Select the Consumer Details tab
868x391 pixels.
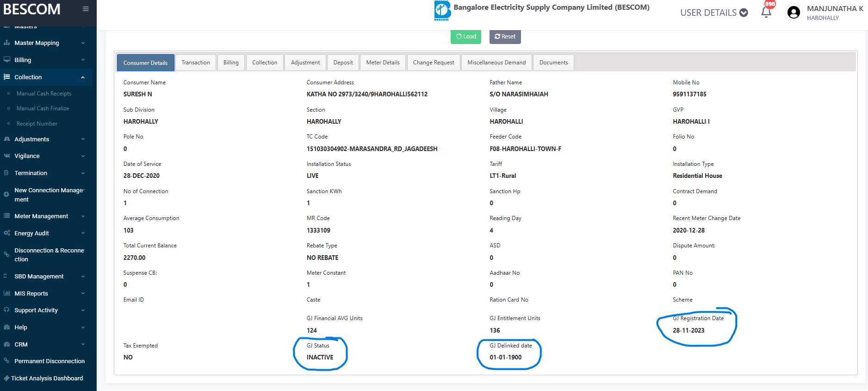pos(145,63)
